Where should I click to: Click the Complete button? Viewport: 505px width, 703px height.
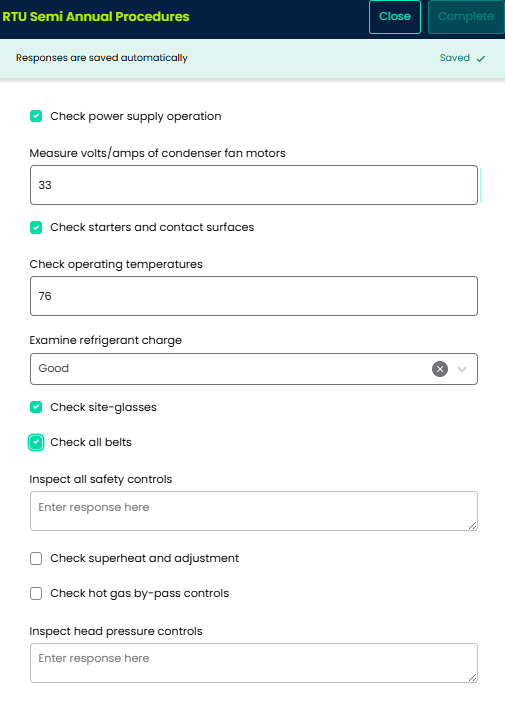(x=466, y=17)
